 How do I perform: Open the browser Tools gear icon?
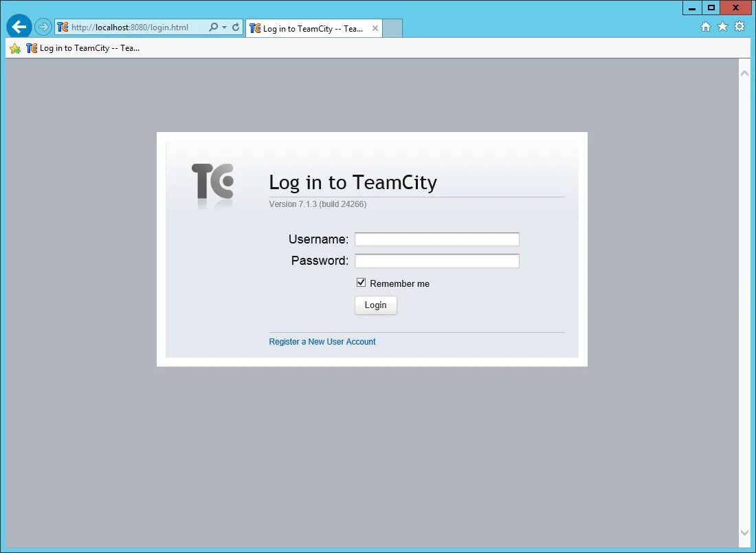[x=739, y=27]
